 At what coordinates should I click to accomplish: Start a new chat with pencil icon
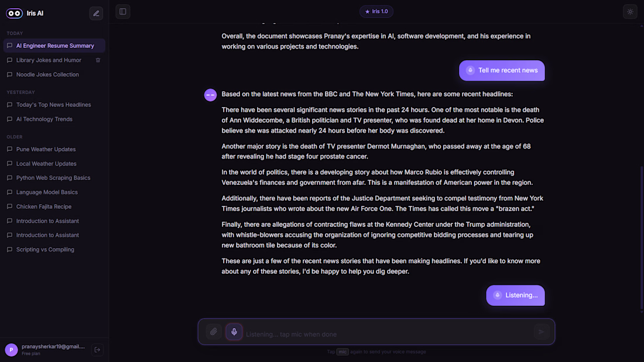[x=96, y=13]
